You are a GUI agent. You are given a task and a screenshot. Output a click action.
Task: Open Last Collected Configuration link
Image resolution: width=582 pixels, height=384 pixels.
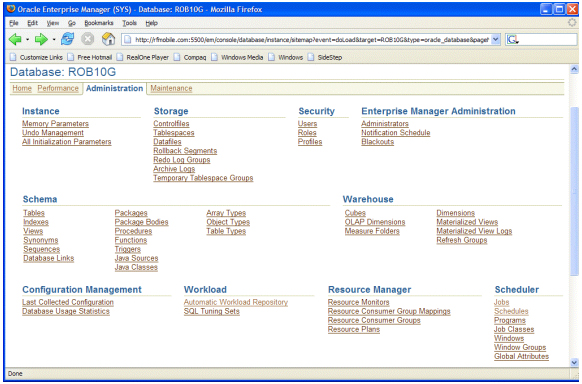[68, 302]
